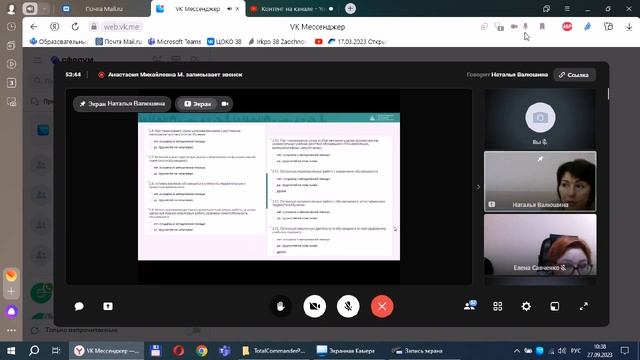Click pinned 'Экран Наталья Валюшина' label

tap(122, 104)
